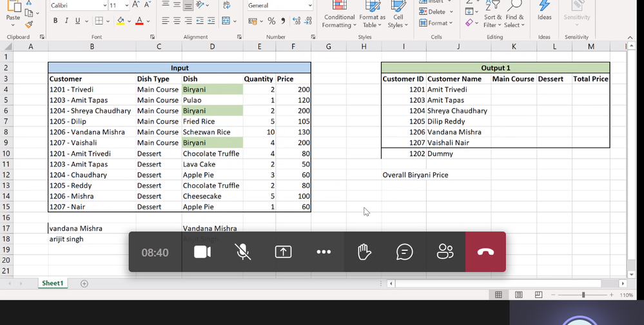The height and width of the screenshot is (325, 644).
Task: Open Find & Select menu
Action: (x=514, y=14)
